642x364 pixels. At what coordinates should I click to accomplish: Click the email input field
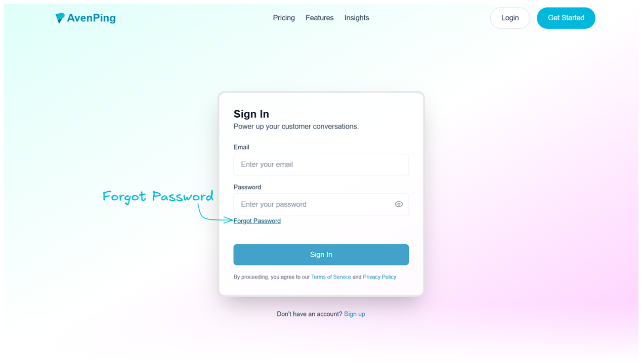coord(321,164)
